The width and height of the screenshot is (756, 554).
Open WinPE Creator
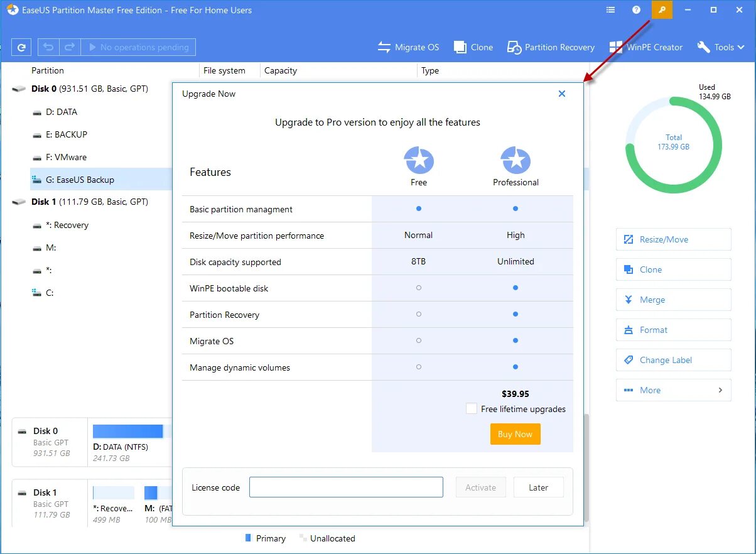click(x=645, y=47)
